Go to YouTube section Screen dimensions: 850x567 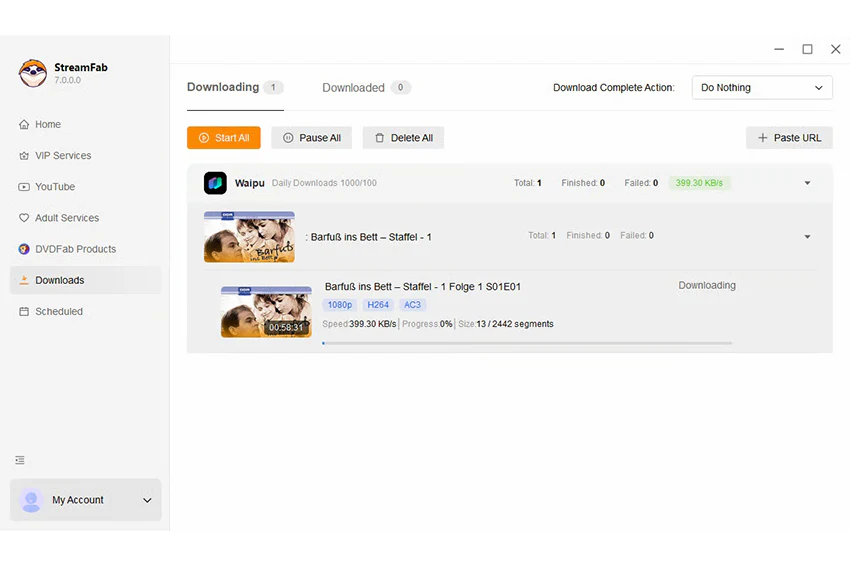pos(47,186)
